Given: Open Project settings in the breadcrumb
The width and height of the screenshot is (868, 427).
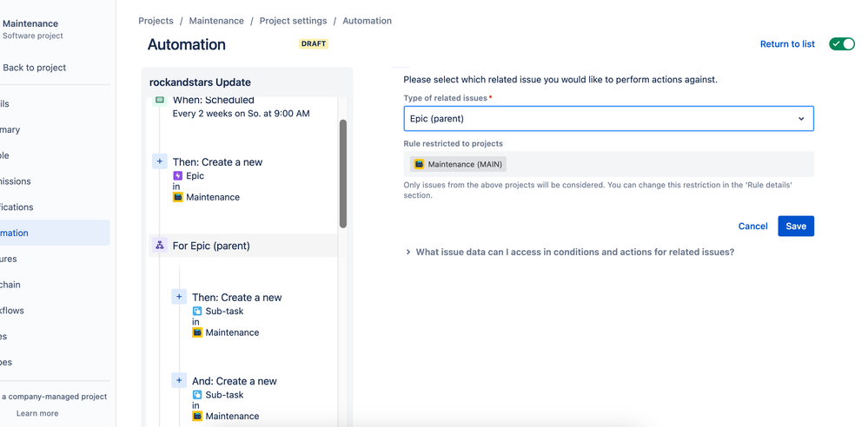Looking at the screenshot, I should (293, 21).
